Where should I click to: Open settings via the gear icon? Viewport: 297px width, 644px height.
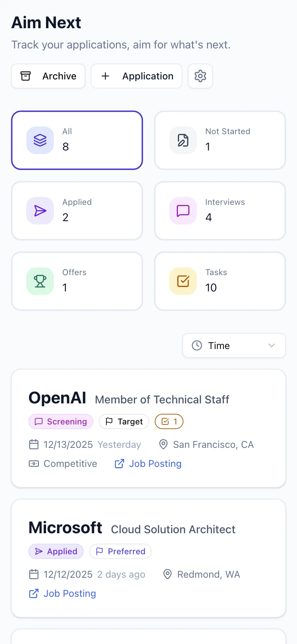tap(200, 76)
